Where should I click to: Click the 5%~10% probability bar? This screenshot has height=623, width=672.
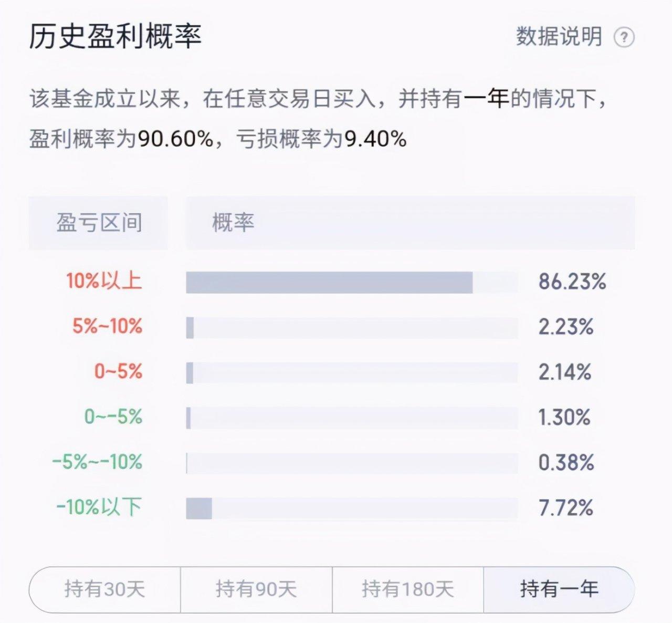click(x=352, y=327)
